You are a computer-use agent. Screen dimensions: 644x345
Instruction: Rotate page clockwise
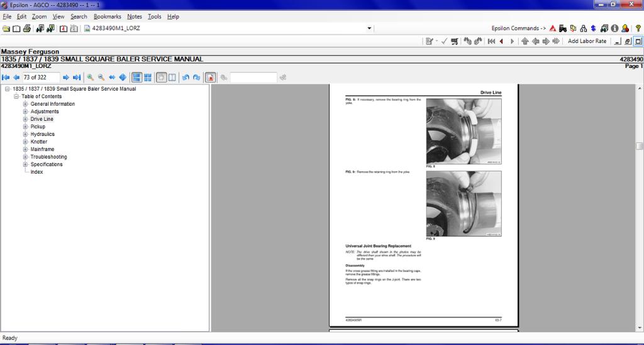coord(196,77)
